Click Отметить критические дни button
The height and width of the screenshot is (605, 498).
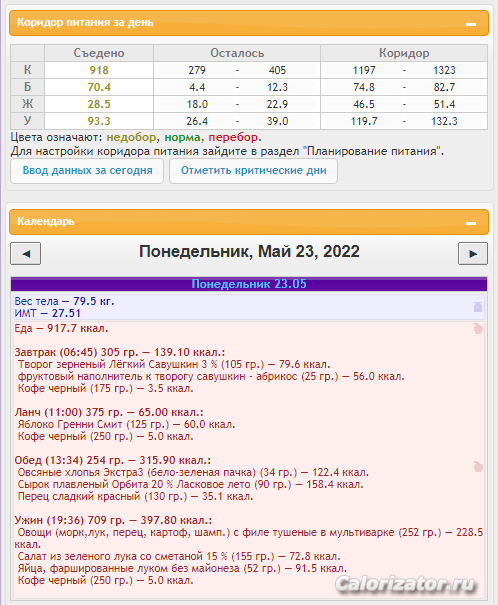(253, 171)
